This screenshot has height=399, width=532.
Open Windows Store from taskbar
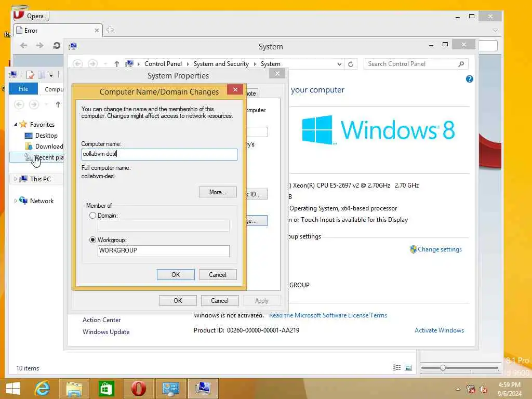click(106, 389)
